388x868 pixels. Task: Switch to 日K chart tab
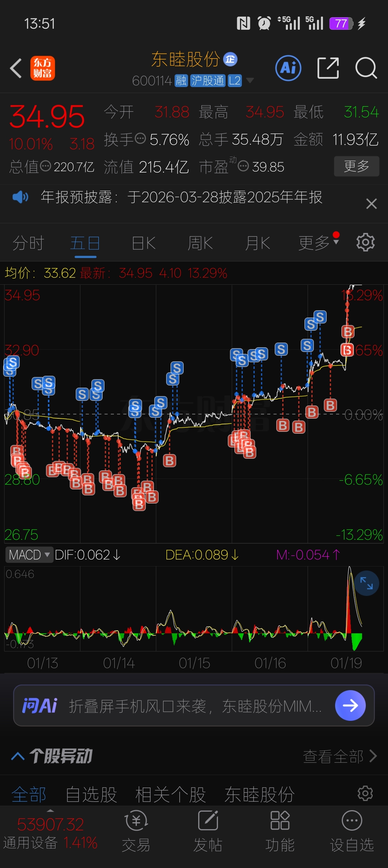[144, 243]
